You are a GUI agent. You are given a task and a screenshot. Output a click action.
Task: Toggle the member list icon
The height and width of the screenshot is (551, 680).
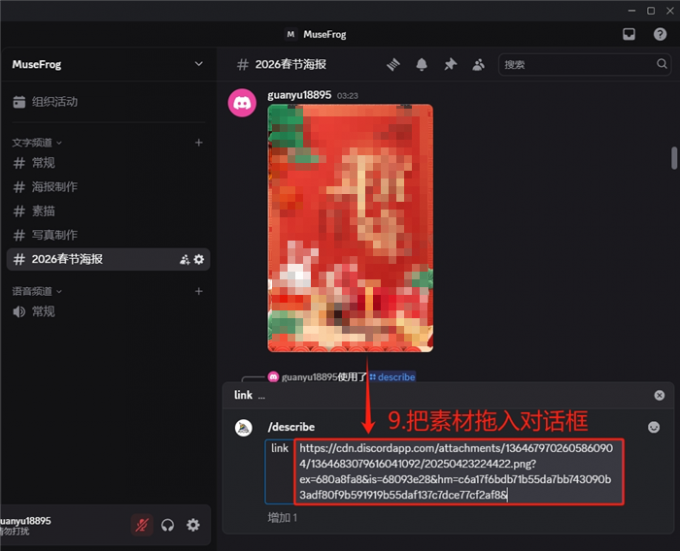(x=478, y=65)
